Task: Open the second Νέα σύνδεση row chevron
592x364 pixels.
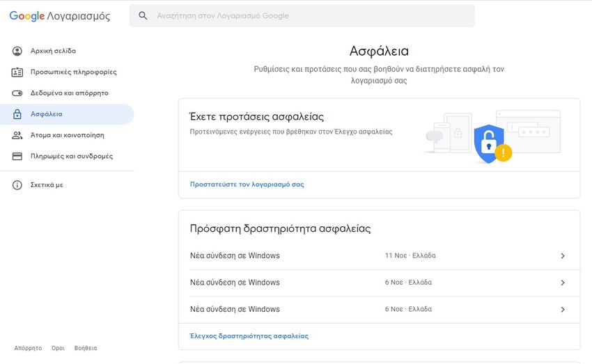Action: click(x=563, y=283)
